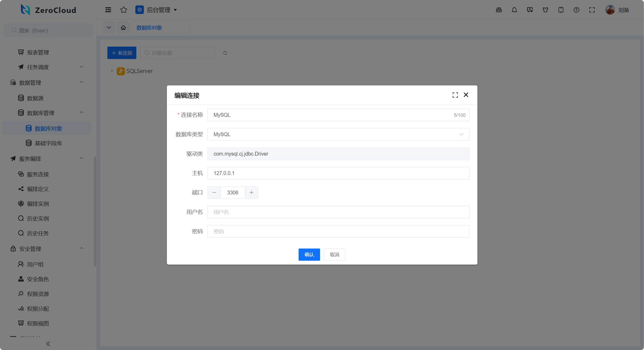Decrease port number with minus button

(214, 193)
